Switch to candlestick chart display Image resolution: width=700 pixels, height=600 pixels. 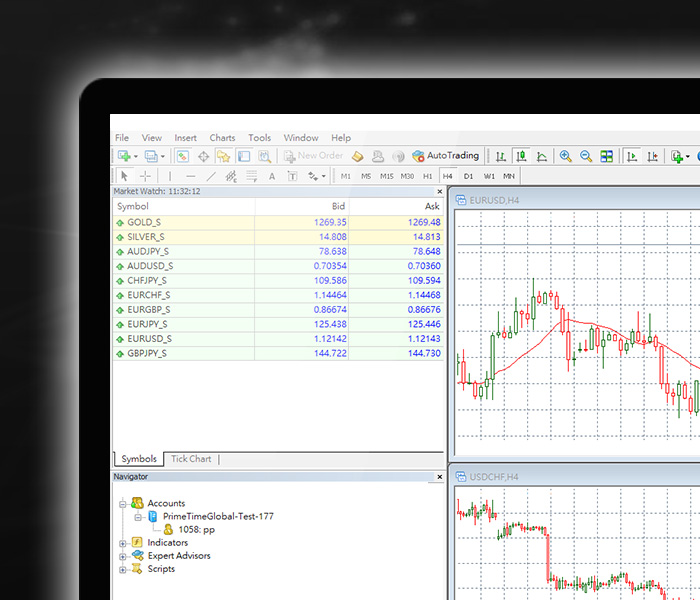click(x=521, y=156)
